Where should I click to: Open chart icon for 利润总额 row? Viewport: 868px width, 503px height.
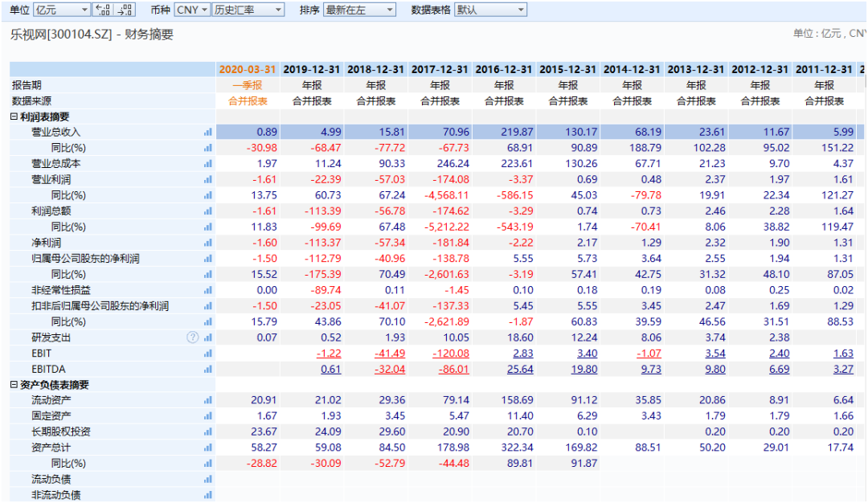click(207, 211)
